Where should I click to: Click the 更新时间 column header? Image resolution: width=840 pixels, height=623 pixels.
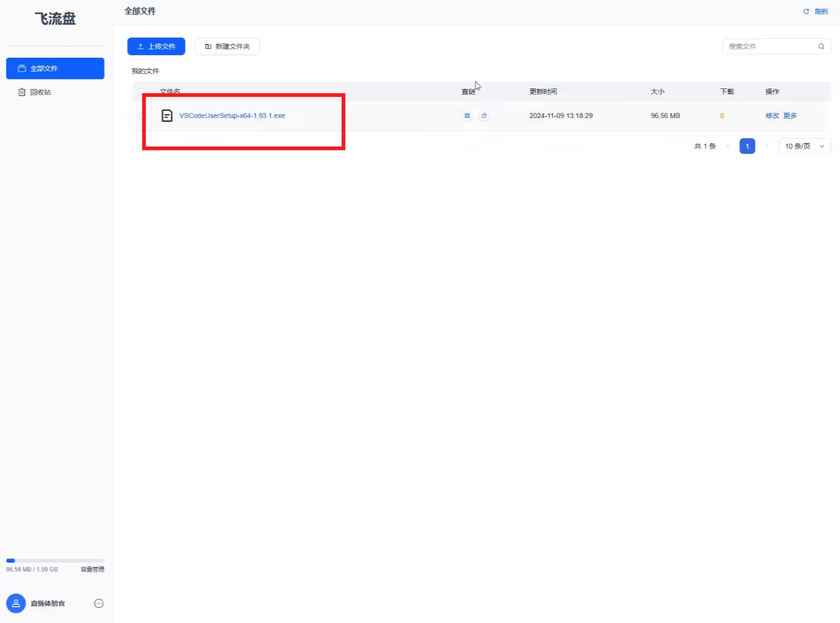coord(543,92)
